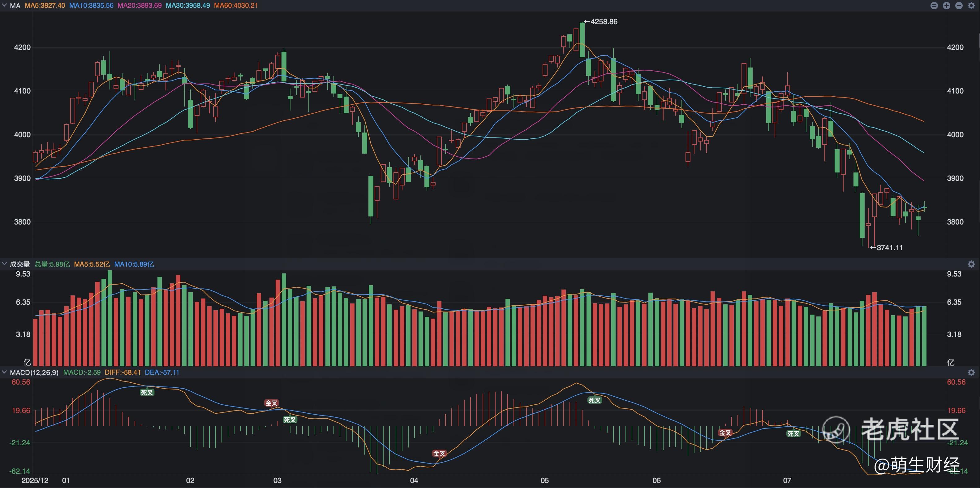Click the MA5:5.52亿 volume average

pyautogui.click(x=92, y=264)
